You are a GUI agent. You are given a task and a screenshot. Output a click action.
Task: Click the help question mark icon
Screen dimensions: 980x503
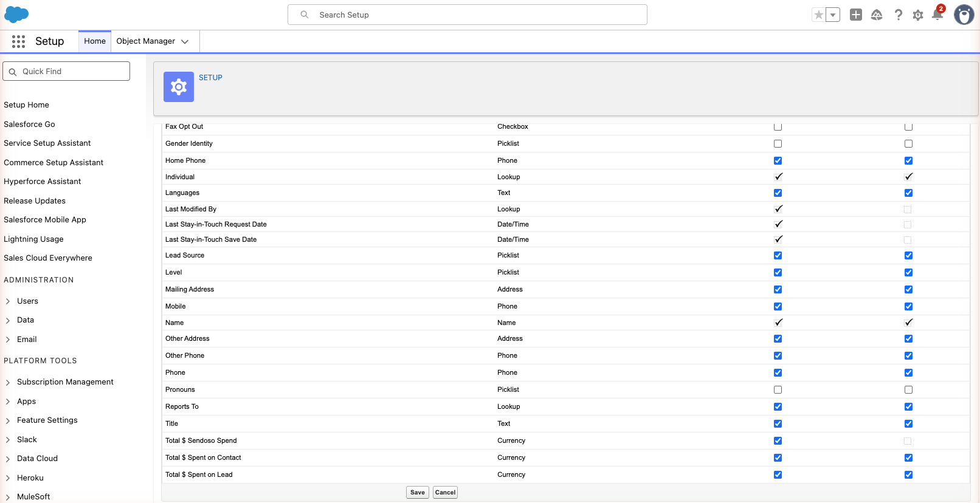898,15
